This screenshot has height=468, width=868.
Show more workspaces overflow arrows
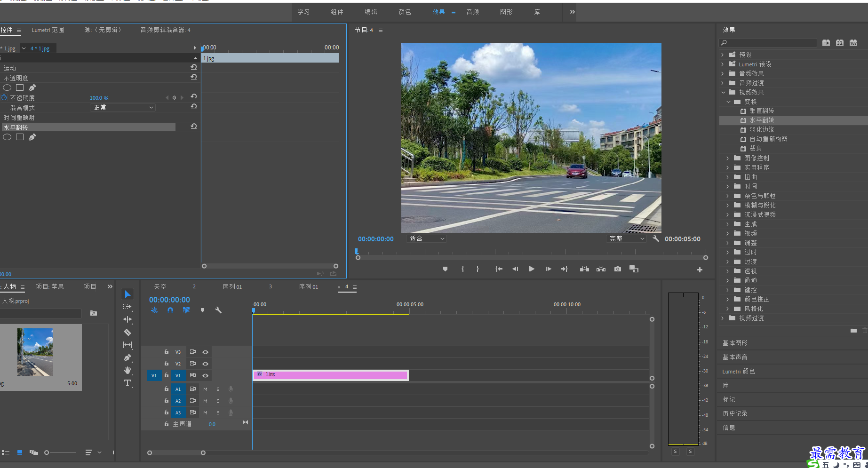572,12
